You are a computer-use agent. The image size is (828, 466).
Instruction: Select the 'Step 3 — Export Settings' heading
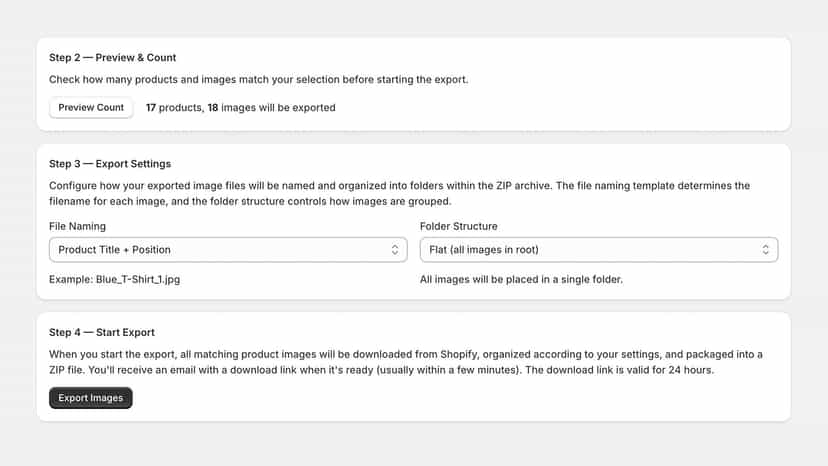pyautogui.click(x=110, y=164)
